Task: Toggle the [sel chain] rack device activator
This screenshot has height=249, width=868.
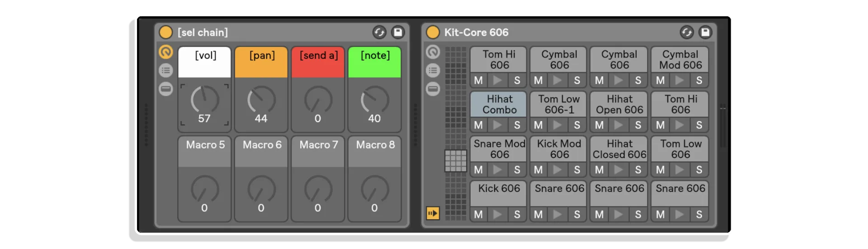Action: (x=166, y=33)
